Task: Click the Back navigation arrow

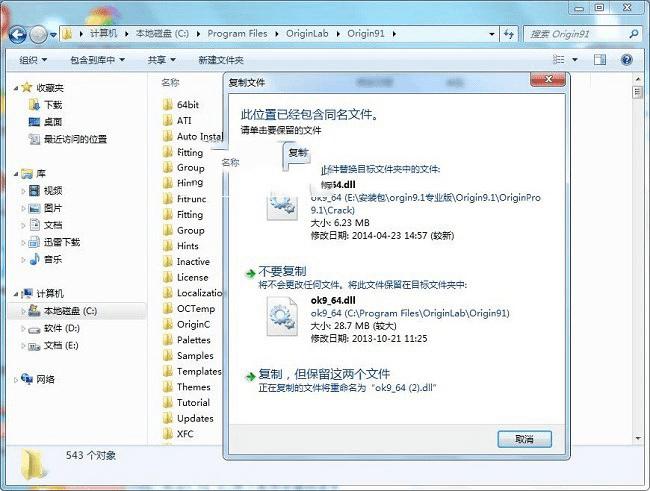Action: [18, 34]
